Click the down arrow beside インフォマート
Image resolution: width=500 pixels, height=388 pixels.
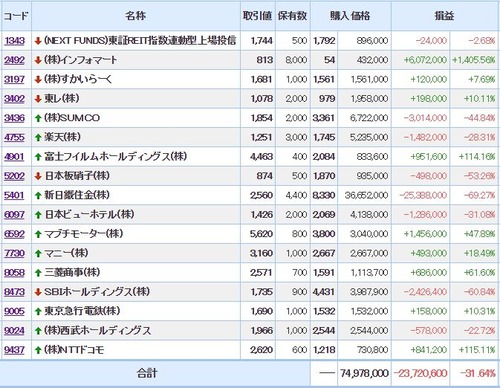[x=38, y=60]
